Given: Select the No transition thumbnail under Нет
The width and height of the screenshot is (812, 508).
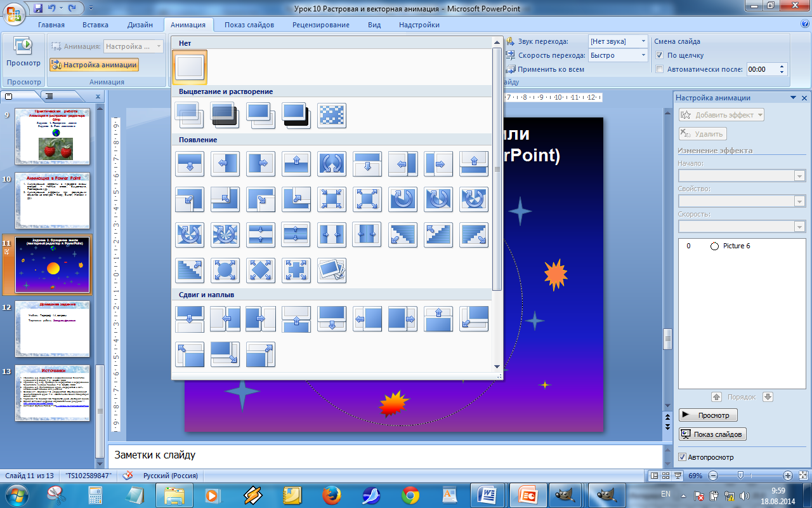Looking at the screenshot, I should pyautogui.click(x=190, y=67).
